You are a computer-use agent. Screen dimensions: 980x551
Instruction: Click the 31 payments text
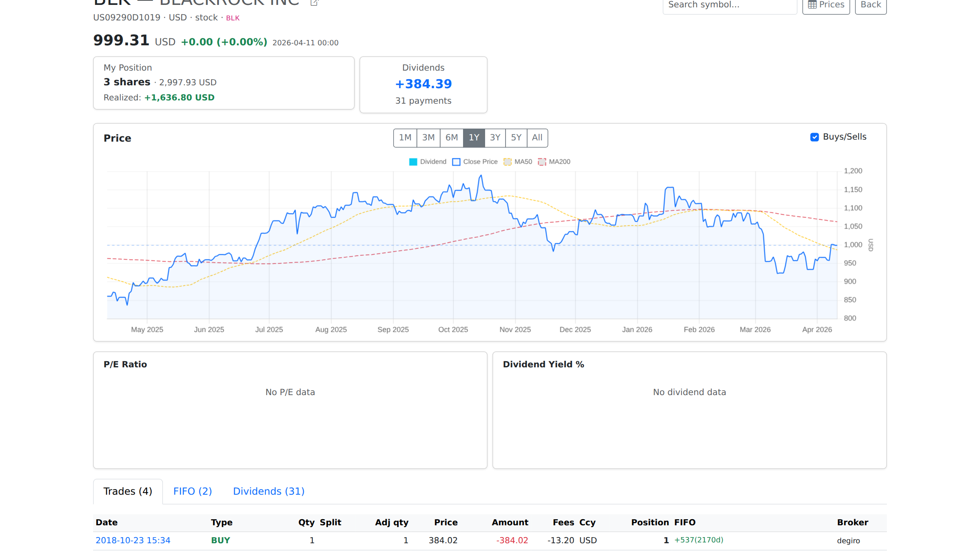coord(423,101)
